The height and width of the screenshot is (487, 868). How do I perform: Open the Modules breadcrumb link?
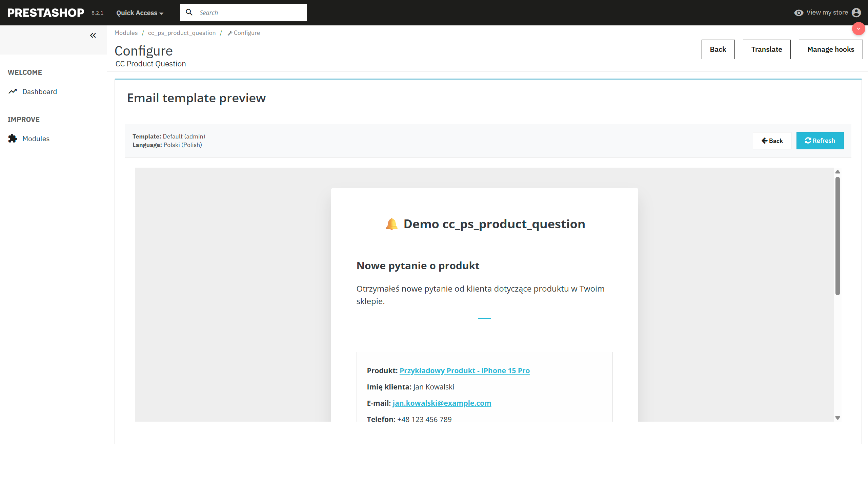[x=126, y=33]
